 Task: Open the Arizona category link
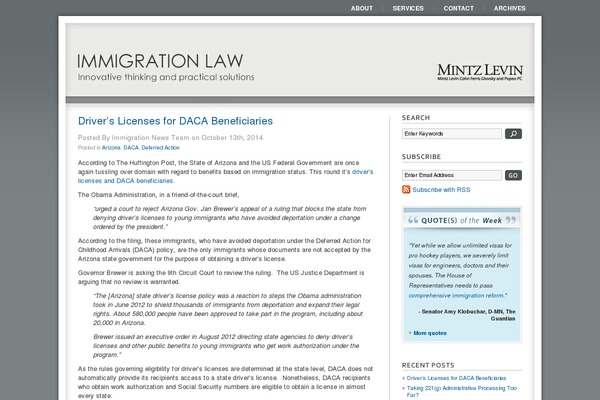(x=111, y=148)
